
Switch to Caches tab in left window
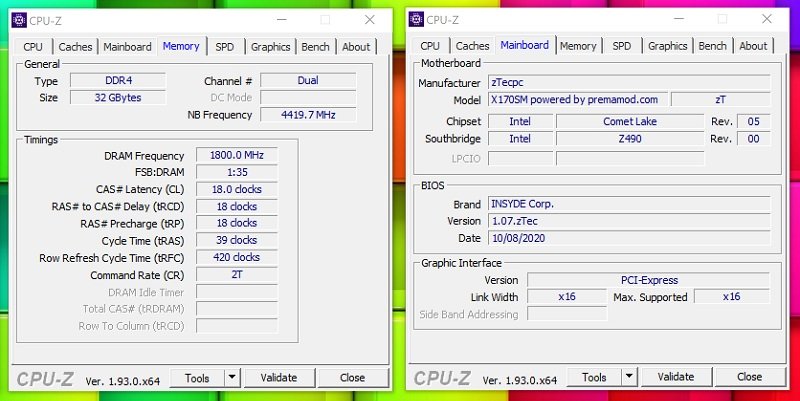click(75, 46)
